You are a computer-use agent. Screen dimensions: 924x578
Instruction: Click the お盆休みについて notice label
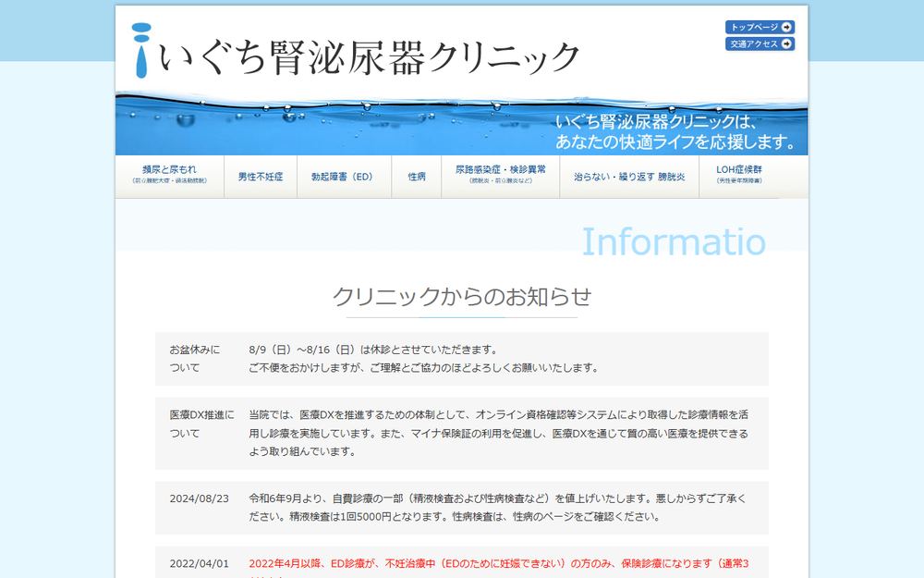coord(194,359)
